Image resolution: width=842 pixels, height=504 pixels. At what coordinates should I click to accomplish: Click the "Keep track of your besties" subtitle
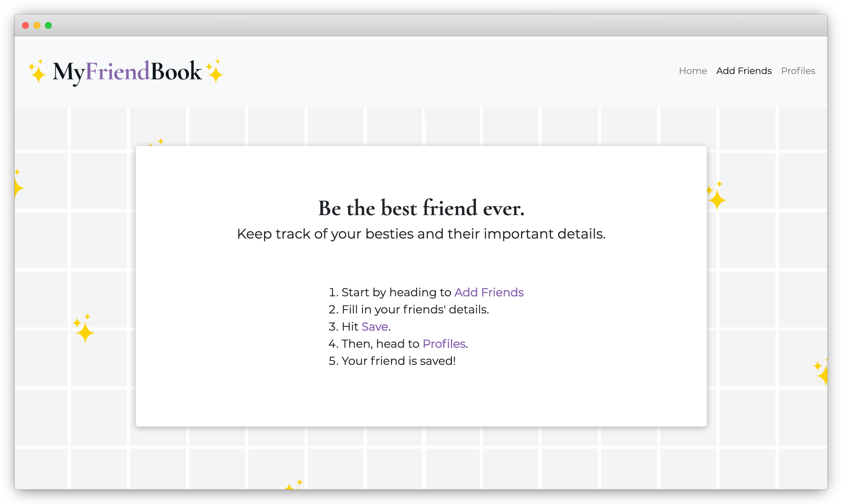tap(421, 234)
